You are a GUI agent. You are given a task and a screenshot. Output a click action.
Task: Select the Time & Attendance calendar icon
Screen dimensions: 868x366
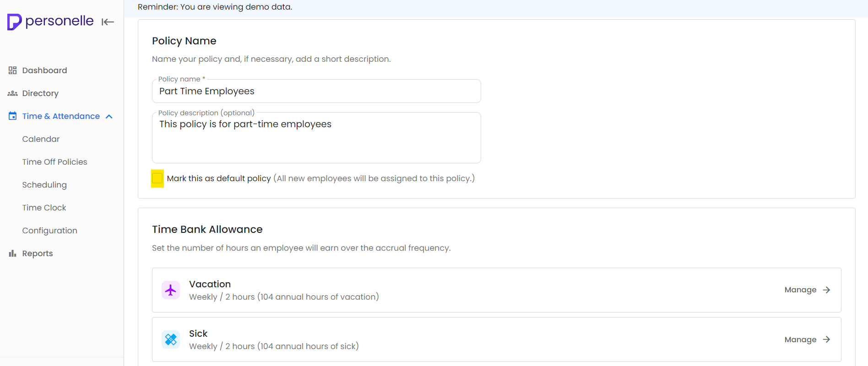(12, 116)
